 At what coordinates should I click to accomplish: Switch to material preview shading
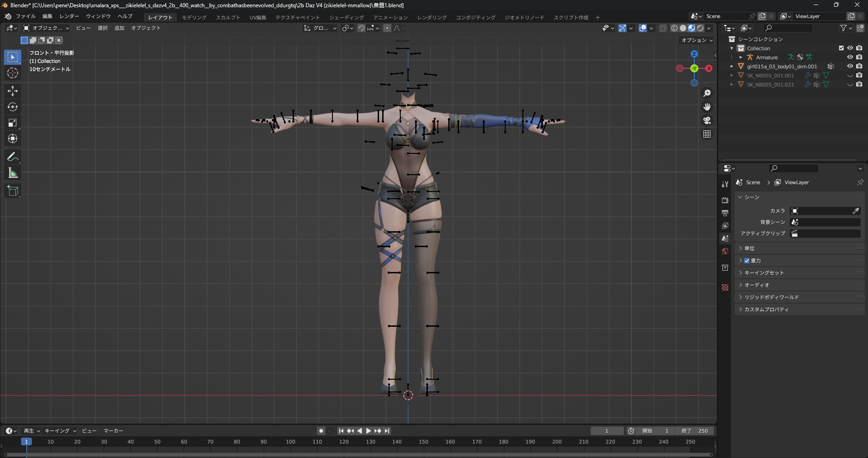[692, 28]
